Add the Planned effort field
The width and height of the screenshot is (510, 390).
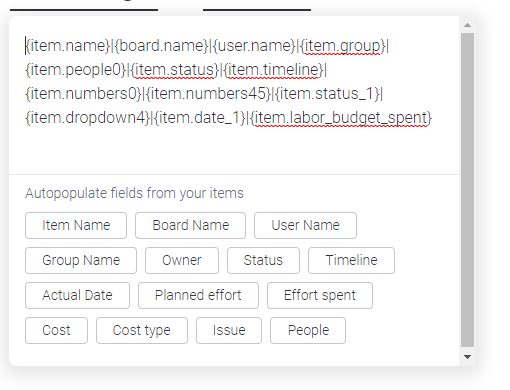pyautogui.click(x=198, y=295)
